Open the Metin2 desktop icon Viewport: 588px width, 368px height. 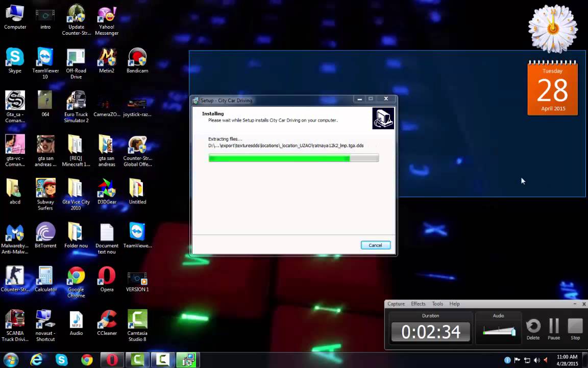pos(107,60)
